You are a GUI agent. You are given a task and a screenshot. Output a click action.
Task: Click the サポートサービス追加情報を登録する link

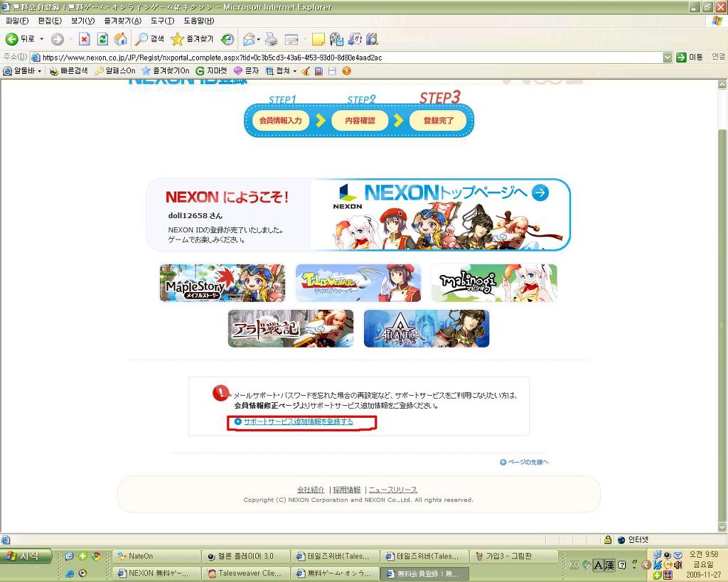pyautogui.click(x=298, y=421)
